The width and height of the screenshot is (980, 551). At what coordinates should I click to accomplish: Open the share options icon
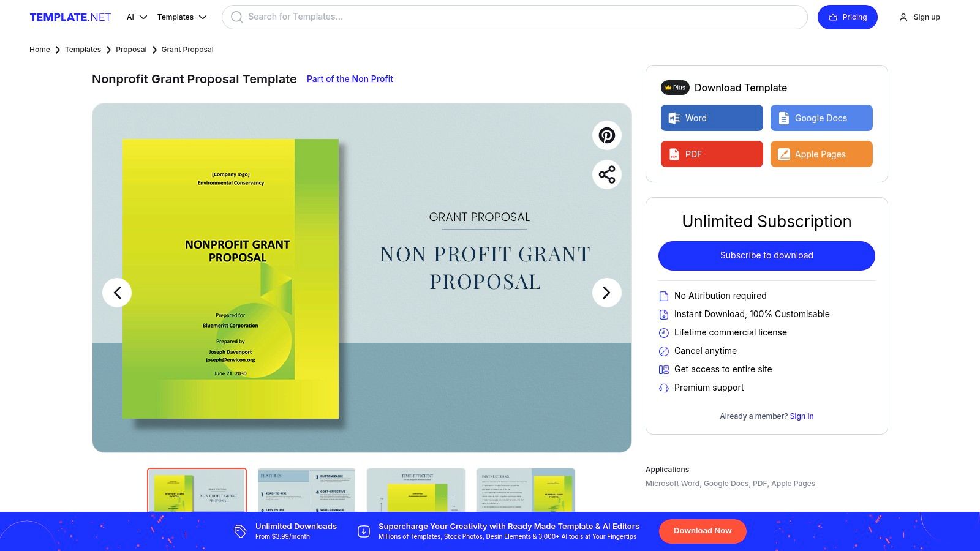(x=606, y=174)
